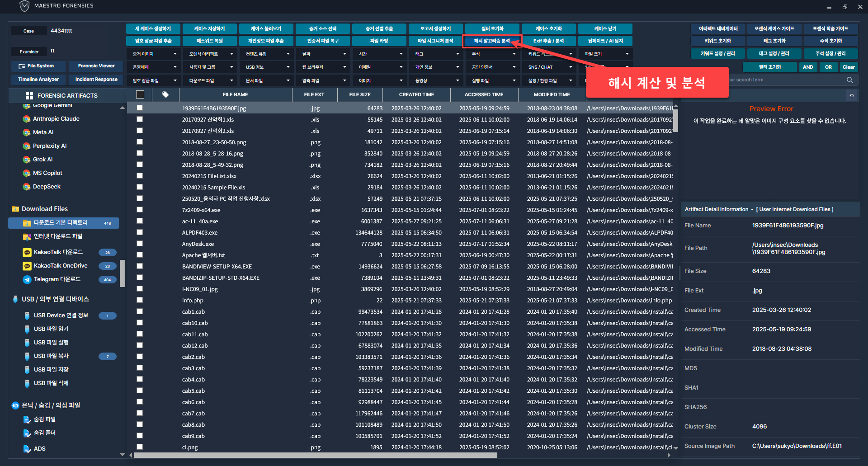Click the search magnifier icon
The width and height of the screenshot is (868, 466).
(x=849, y=80)
